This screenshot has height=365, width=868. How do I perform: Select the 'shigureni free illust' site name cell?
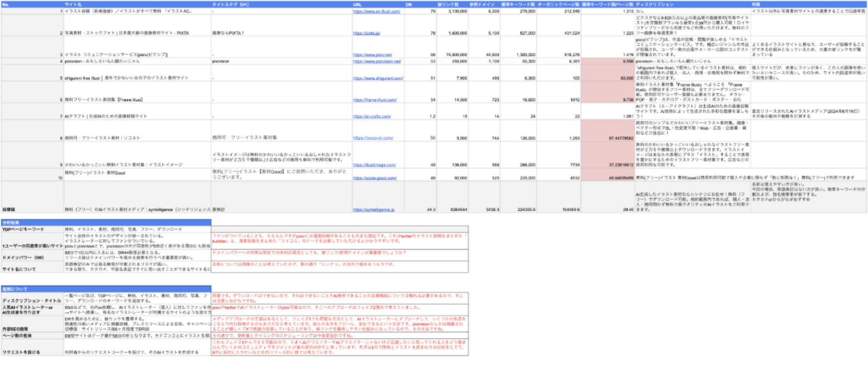coord(137,73)
